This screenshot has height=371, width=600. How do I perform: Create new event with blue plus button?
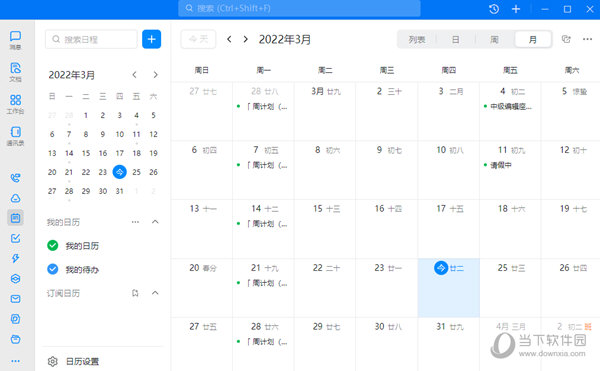click(152, 39)
